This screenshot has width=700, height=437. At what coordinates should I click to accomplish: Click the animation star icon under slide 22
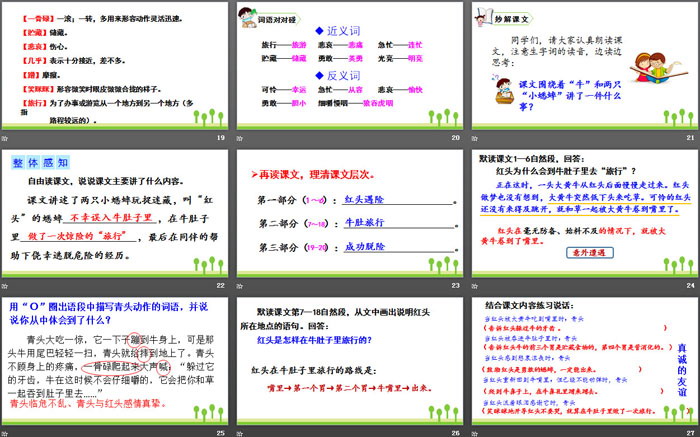5,285
